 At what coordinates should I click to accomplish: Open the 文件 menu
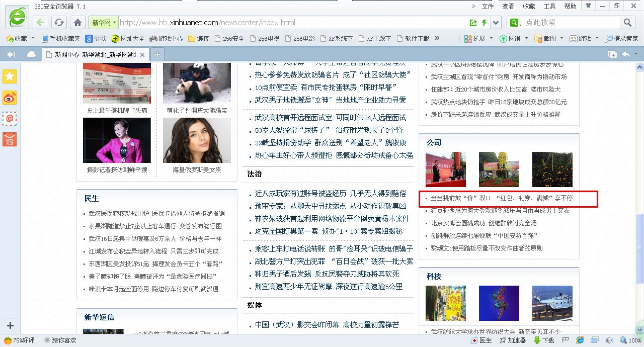pos(488,7)
